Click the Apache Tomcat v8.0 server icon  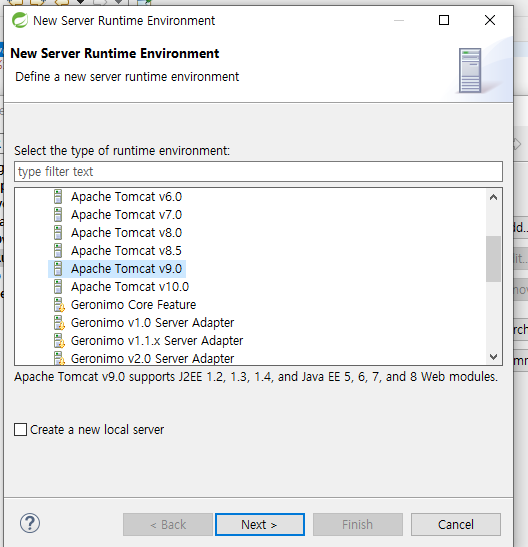coord(58,233)
